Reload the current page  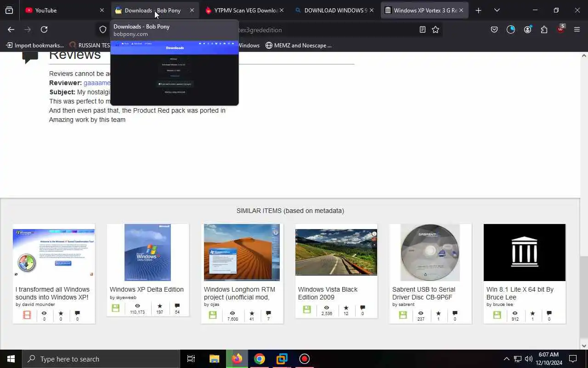coord(44,29)
